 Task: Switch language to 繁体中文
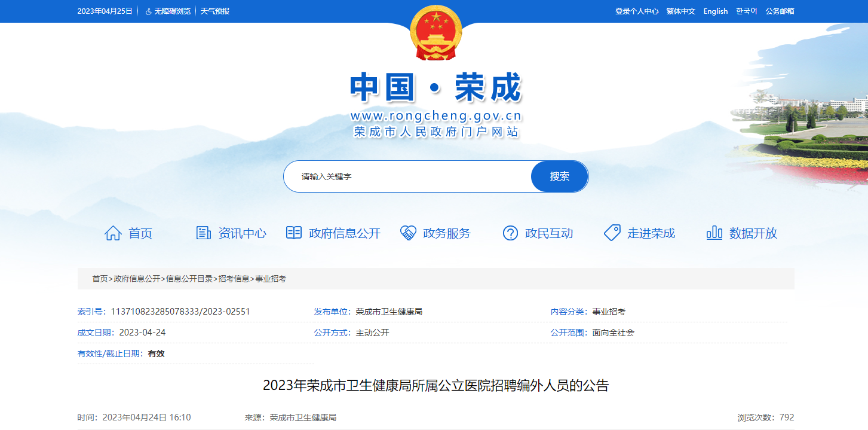click(x=681, y=11)
